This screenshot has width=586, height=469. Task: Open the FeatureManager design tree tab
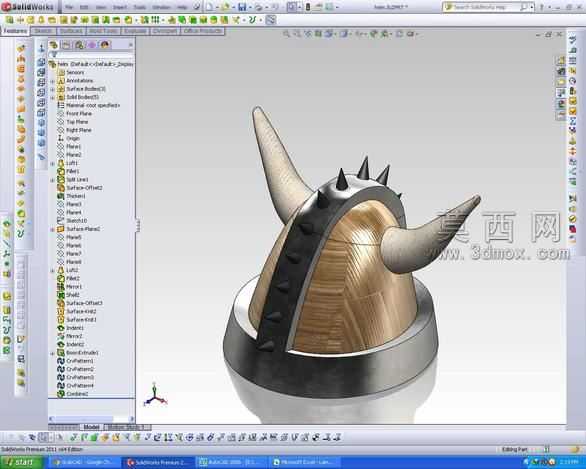coord(54,45)
